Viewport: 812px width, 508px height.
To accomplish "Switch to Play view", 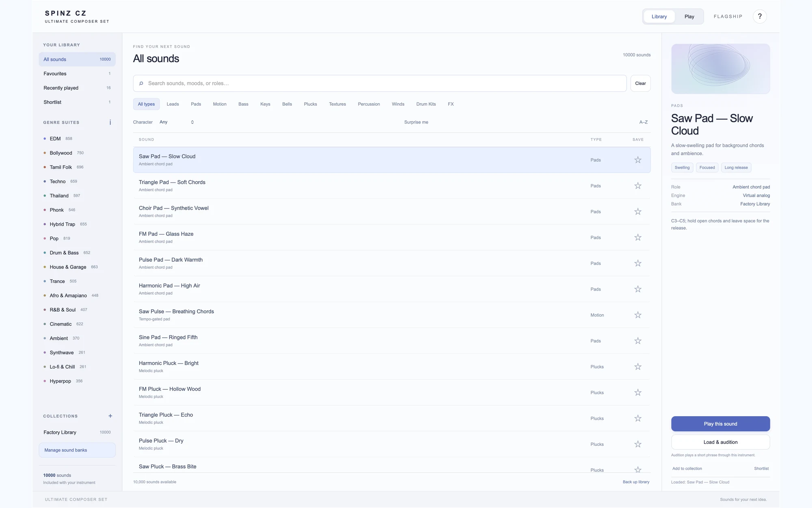I will (689, 17).
